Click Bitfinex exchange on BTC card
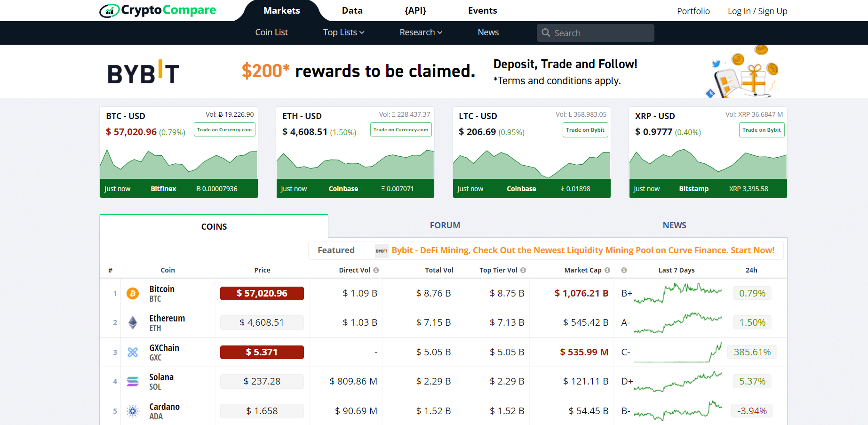This screenshot has height=425, width=868. 163,189
